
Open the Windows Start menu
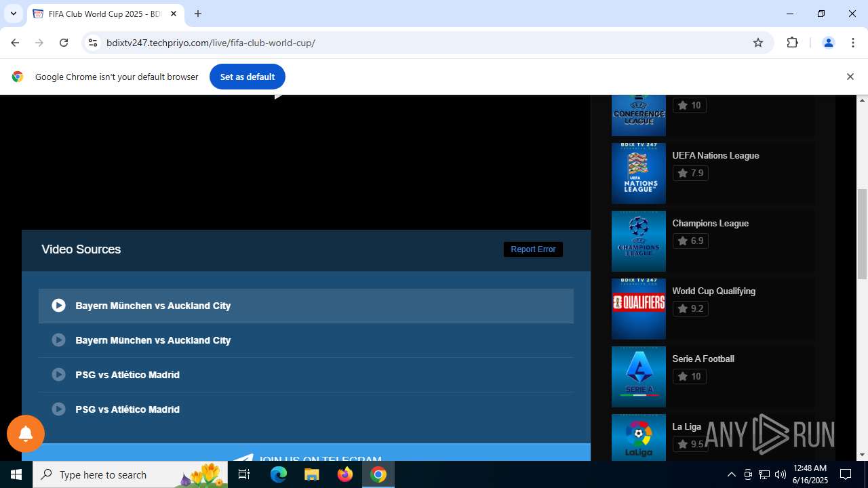click(16, 474)
